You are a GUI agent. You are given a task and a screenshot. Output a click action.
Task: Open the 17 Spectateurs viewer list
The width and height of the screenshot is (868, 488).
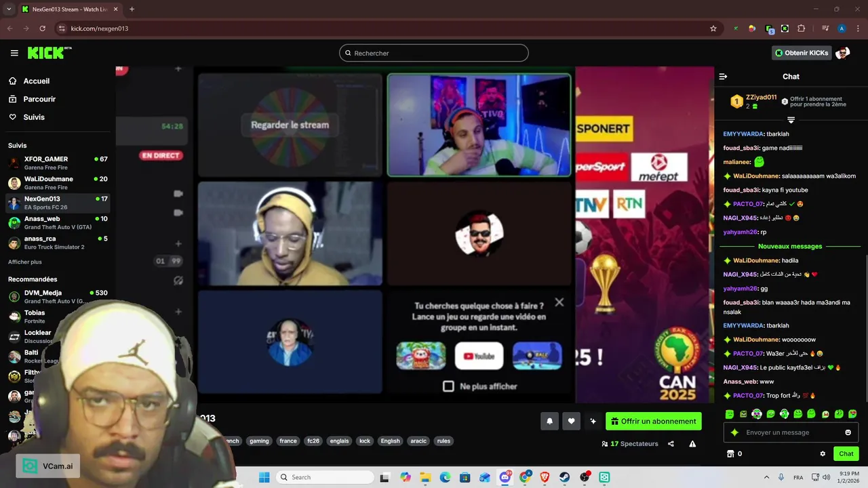point(630,444)
